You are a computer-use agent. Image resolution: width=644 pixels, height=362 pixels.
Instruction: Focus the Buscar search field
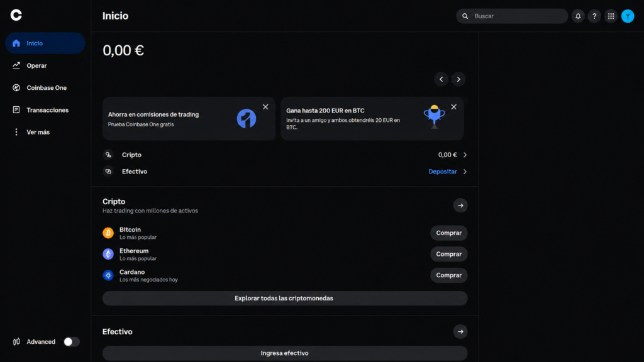point(512,16)
